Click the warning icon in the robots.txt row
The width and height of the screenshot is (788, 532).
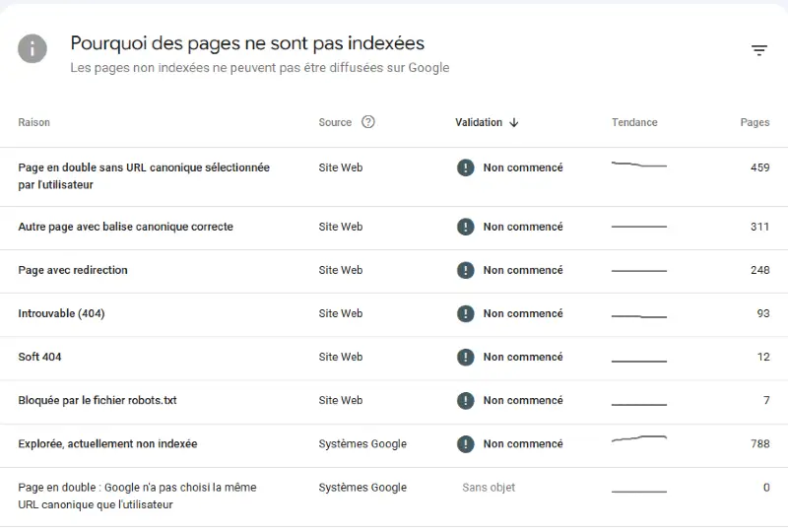click(x=466, y=400)
